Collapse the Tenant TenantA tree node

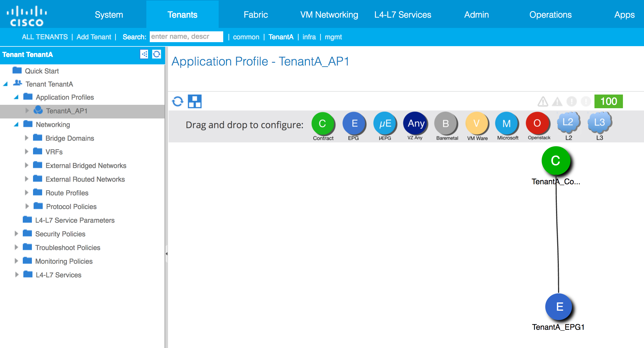5,84
